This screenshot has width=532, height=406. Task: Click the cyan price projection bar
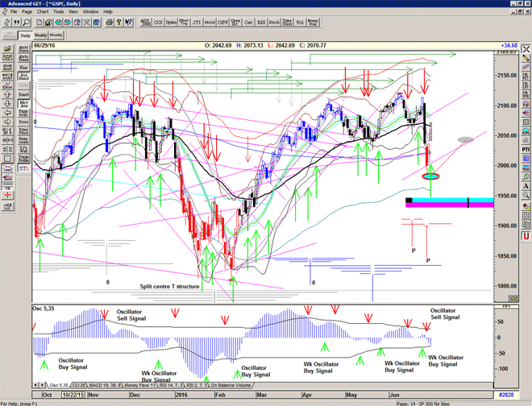(x=451, y=199)
